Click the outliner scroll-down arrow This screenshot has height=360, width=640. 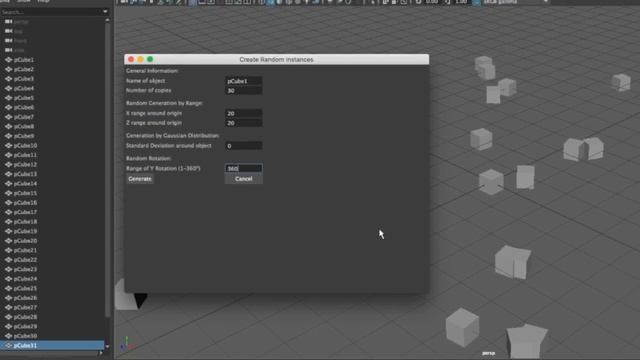(x=107, y=347)
